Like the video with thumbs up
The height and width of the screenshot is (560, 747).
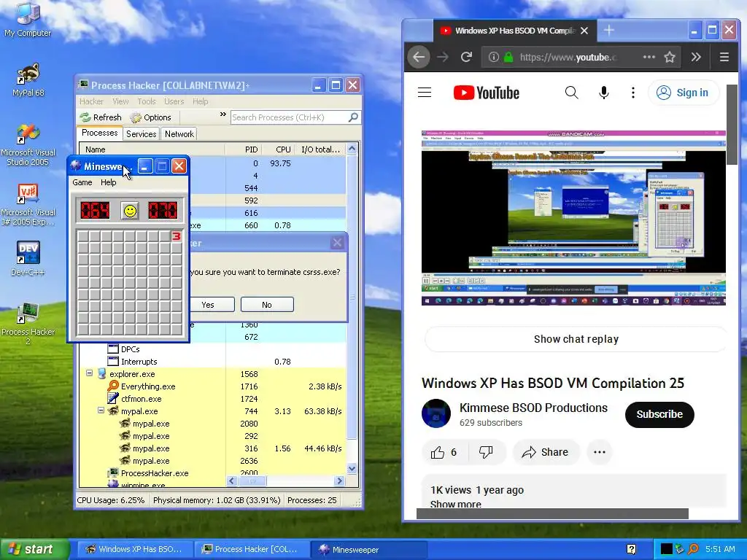point(444,452)
